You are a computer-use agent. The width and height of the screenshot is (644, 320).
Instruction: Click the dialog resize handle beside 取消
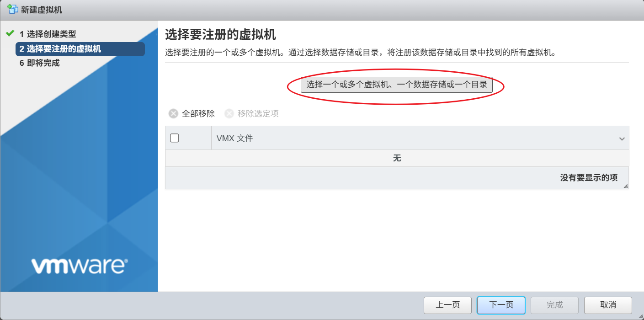point(639,315)
